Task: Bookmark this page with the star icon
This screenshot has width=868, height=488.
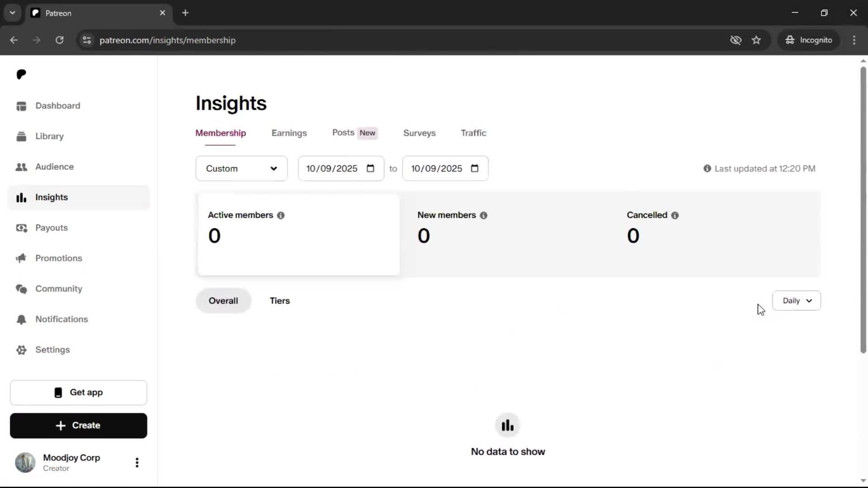Action: 756,40
